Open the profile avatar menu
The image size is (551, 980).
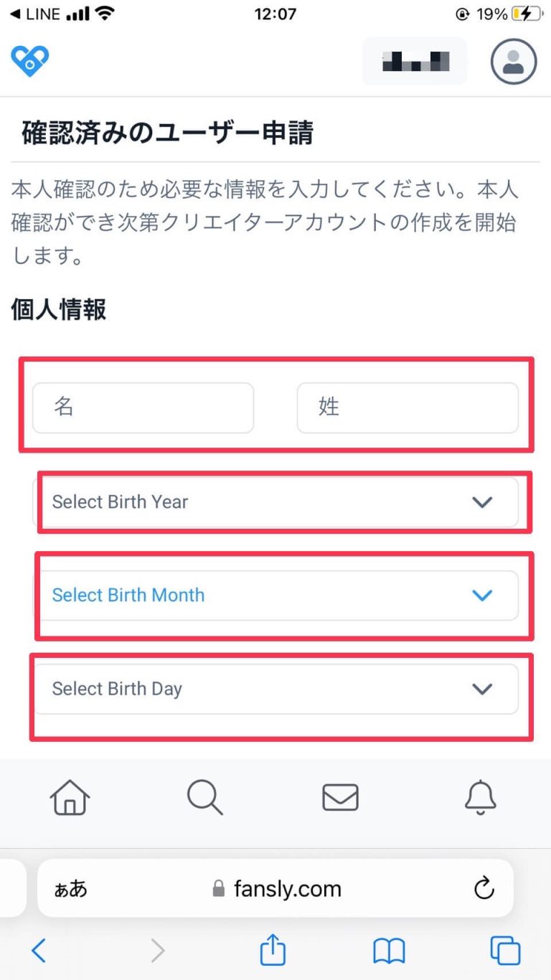click(x=514, y=62)
